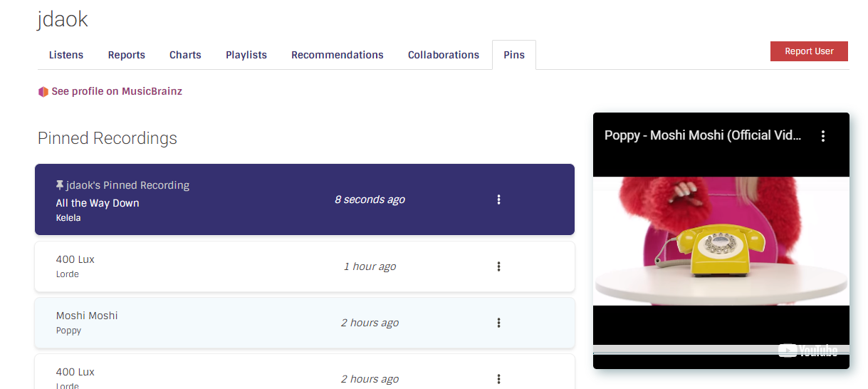
Task: Click the pin icon on pinned recording
Action: pyautogui.click(x=60, y=185)
